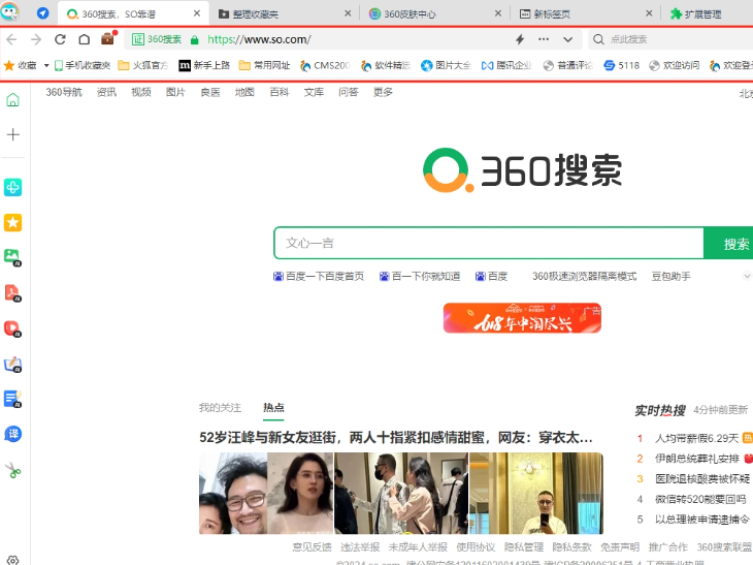Click sidebar green home icon
The image size is (753, 565).
pos(13,100)
